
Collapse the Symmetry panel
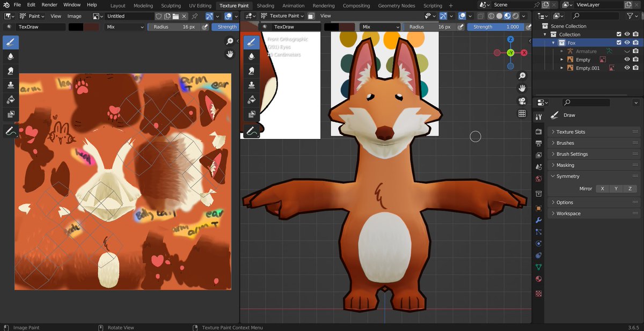[595, 176]
